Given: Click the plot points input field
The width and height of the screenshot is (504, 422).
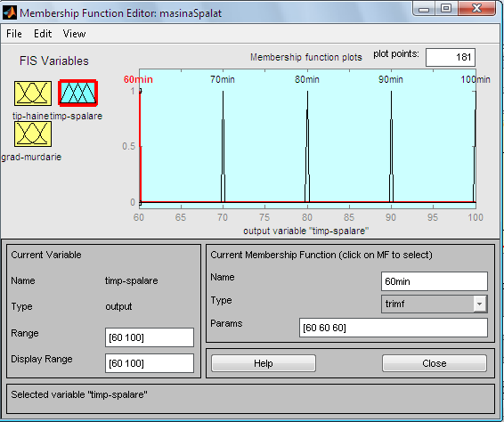Looking at the screenshot, I should point(451,57).
